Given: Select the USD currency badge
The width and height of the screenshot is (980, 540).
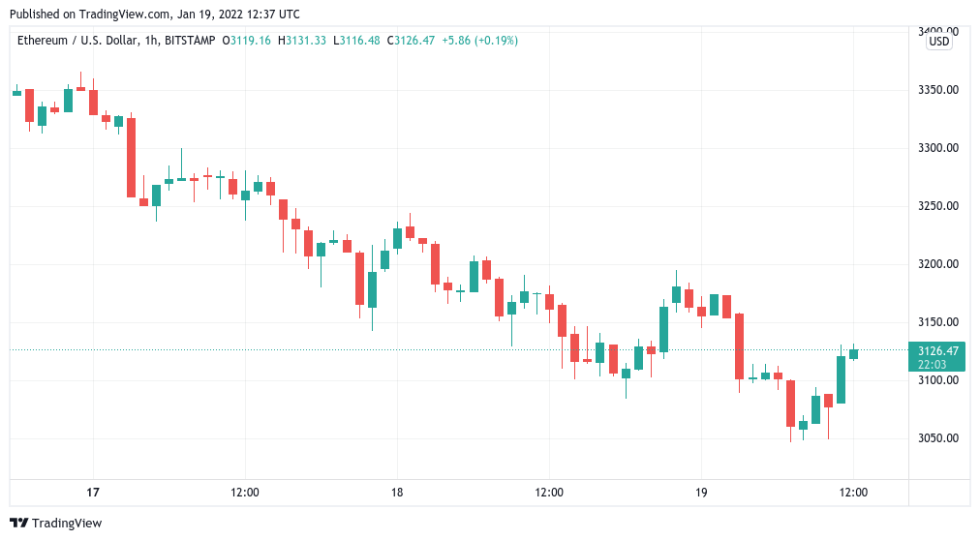Looking at the screenshot, I should tap(938, 42).
